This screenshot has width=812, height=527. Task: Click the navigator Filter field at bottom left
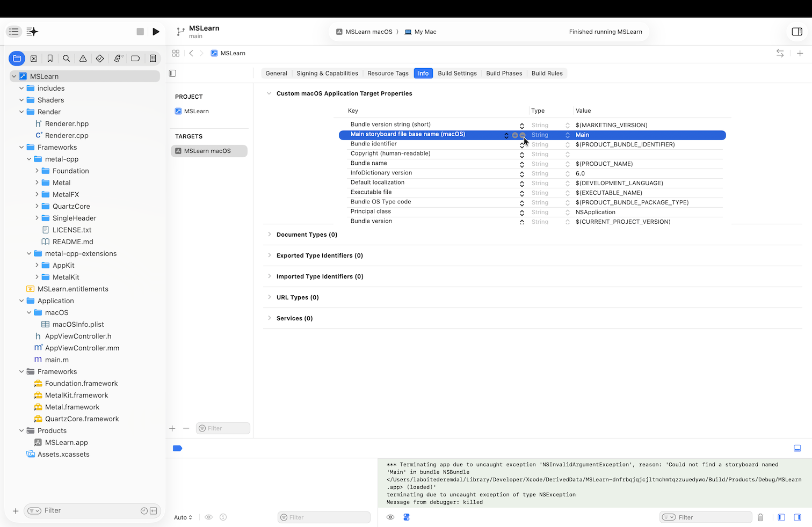click(92, 510)
